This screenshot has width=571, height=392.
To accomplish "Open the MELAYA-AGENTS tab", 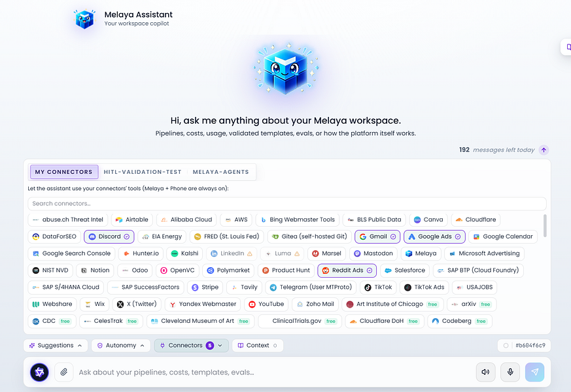I will 220,172.
